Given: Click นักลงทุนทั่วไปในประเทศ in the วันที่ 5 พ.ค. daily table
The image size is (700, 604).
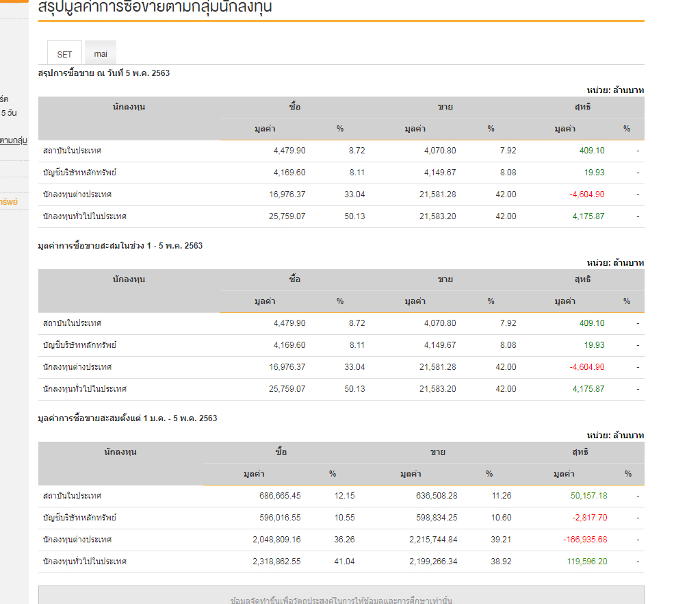Looking at the screenshot, I should click(x=85, y=216).
